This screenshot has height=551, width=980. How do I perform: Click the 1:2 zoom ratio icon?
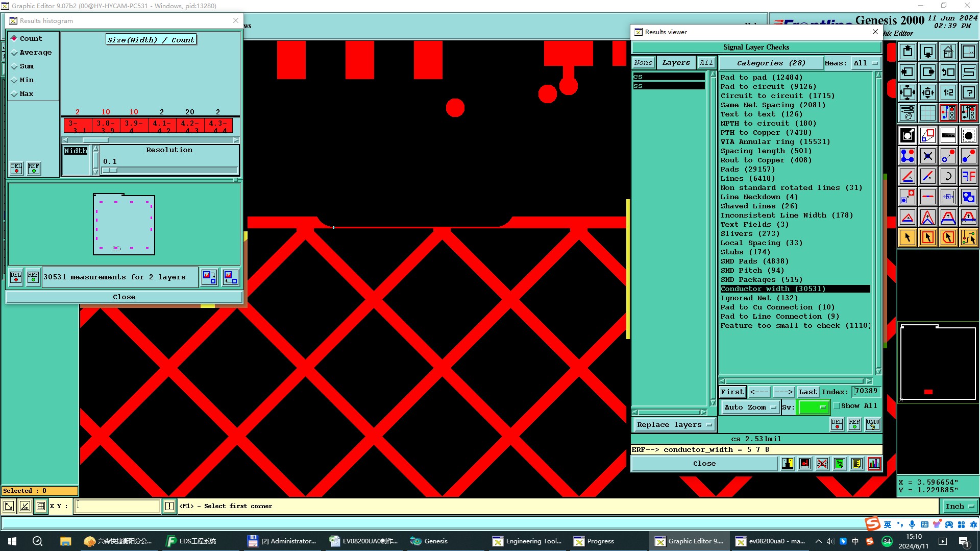click(x=948, y=92)
